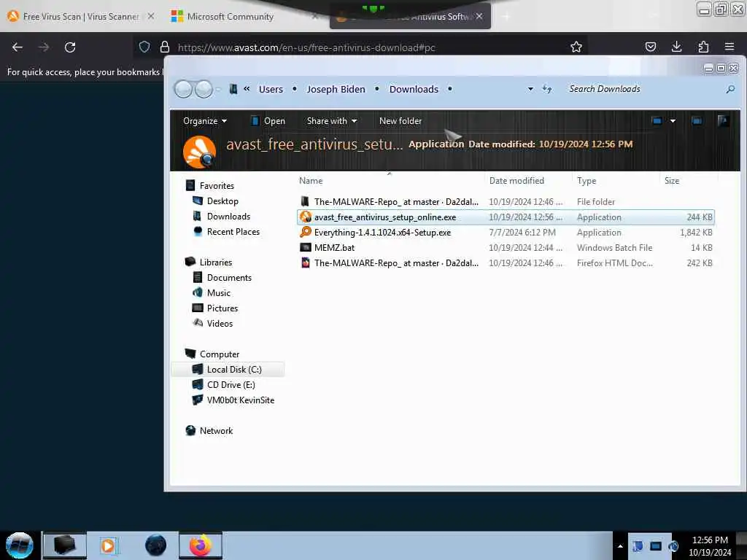This screenshot has height=560, width=747.
Task: Click the Open toolbar button
Action: [x=268, y=121]
